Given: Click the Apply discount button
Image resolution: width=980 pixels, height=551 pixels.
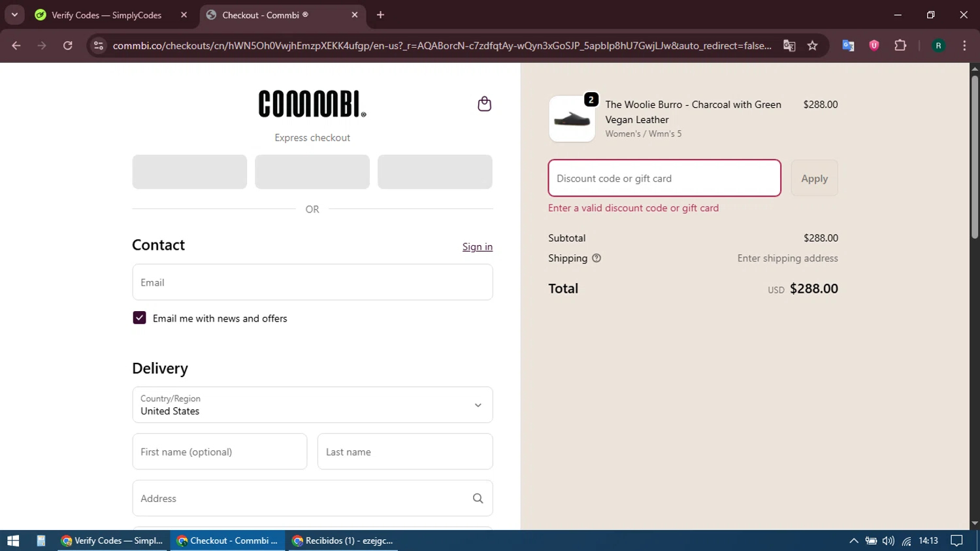Looking at the screenshot, I should tap(814, 178).
